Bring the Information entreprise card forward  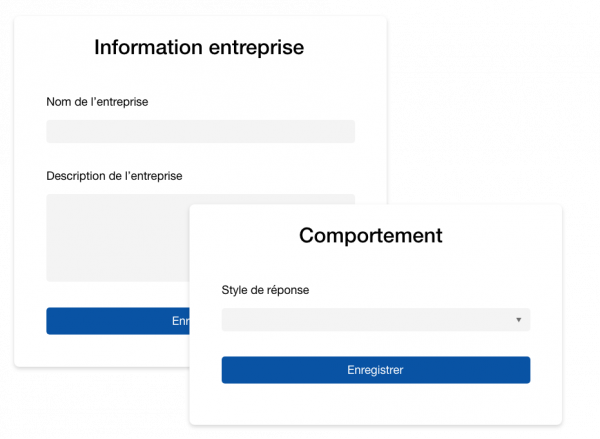pos(100,340)
